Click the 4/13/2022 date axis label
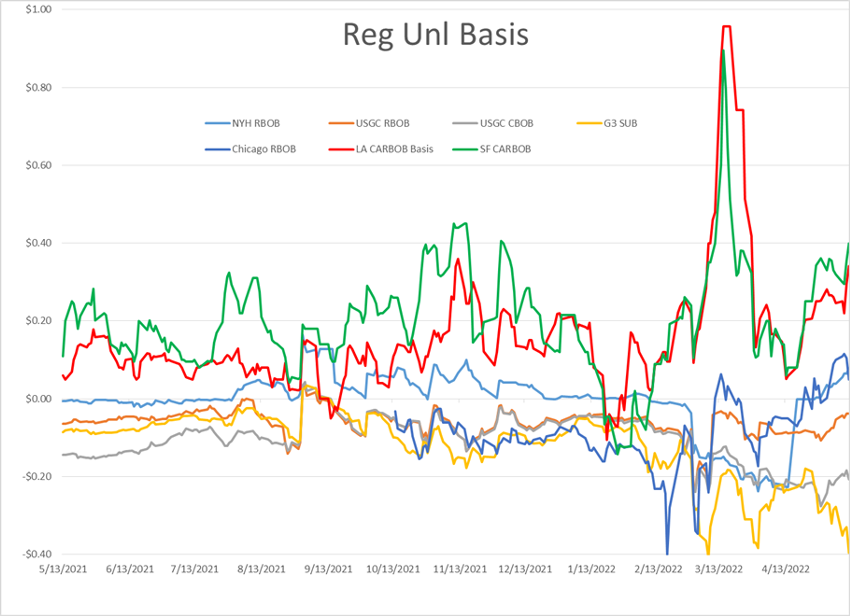 point(786,569)
